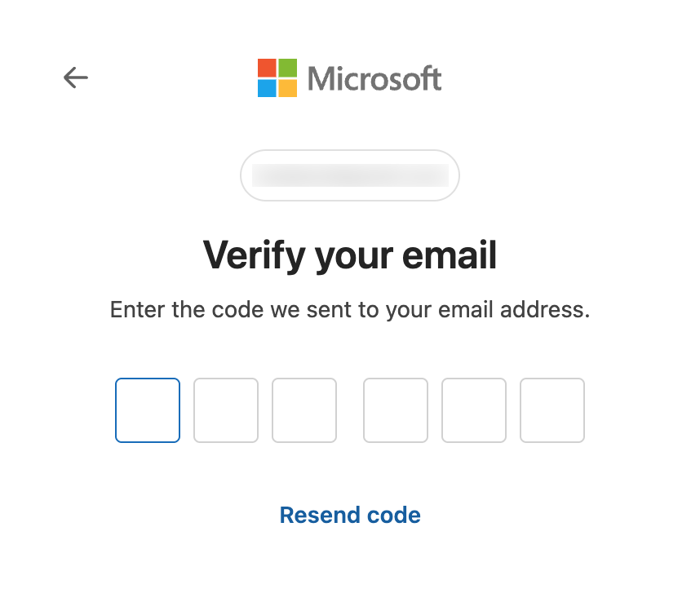Click the red square in the Microsoft logo

tap(268, 68)
